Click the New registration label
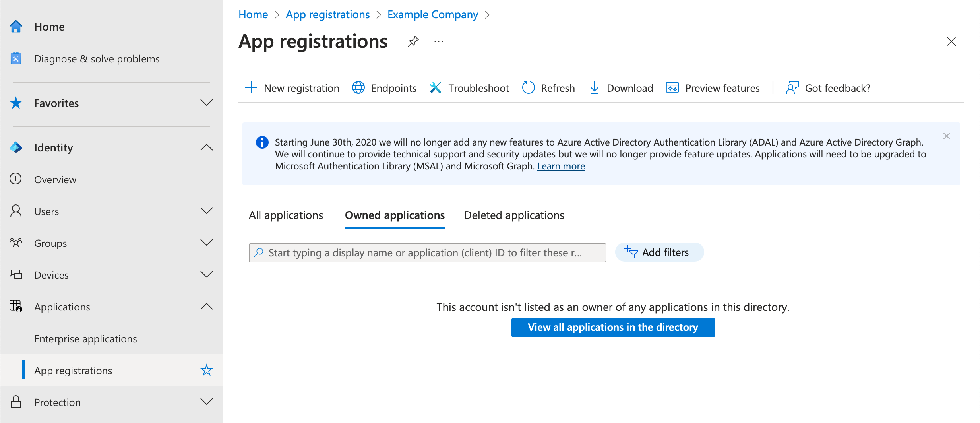 point(302,88)
